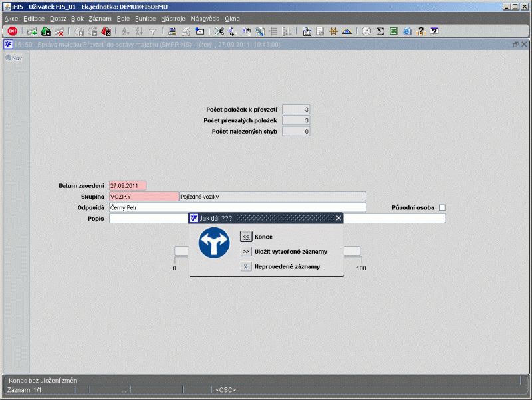Click the blue triangle pyramid icon
Viewport: 532px width, 400px height.
[346, 31]
